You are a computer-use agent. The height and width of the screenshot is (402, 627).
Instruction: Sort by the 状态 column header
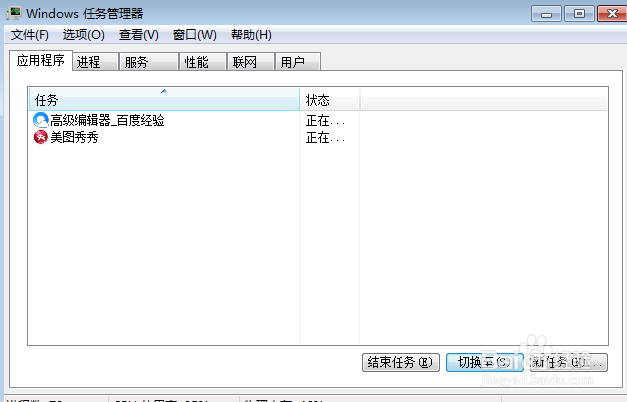pyautogui.click(x=329, y=99)
